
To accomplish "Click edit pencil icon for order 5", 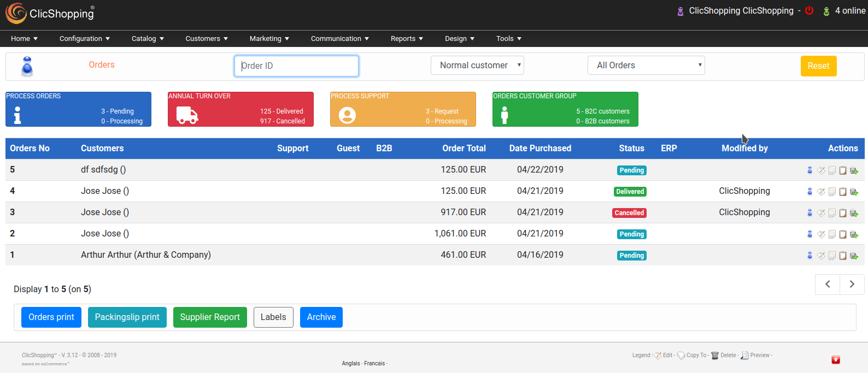I will 821,170.
